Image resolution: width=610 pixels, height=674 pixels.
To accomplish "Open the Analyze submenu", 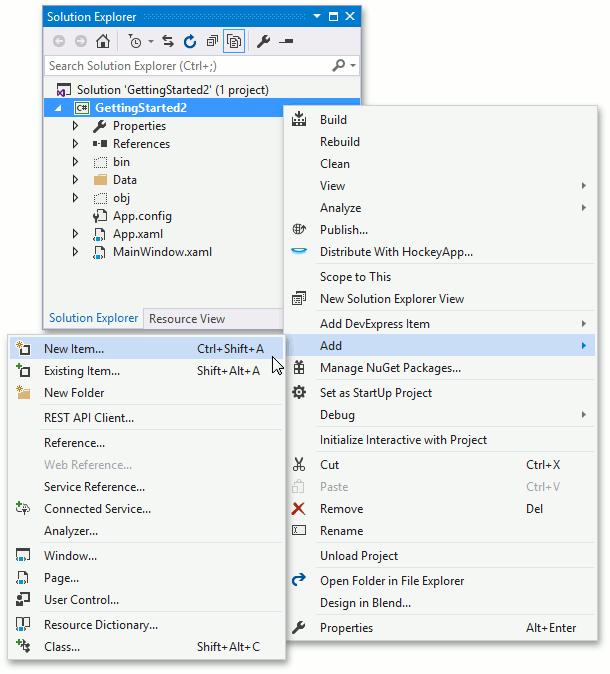I will tap(441, 208).
